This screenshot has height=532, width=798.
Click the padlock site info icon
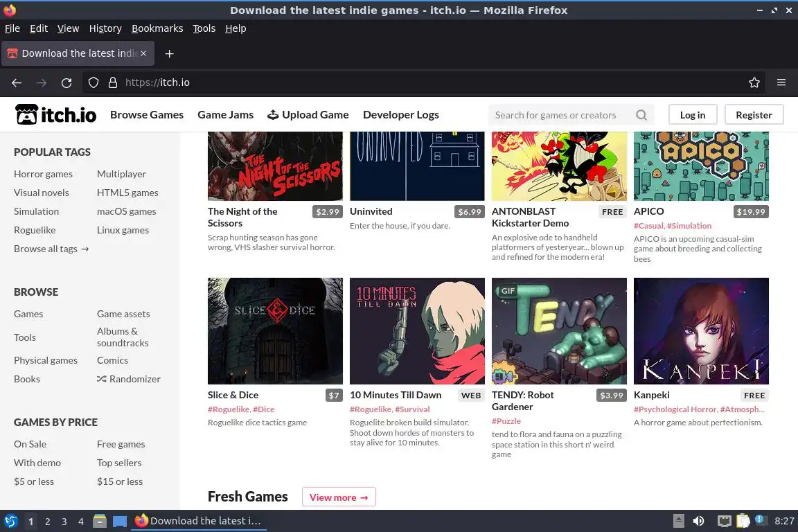112,82
